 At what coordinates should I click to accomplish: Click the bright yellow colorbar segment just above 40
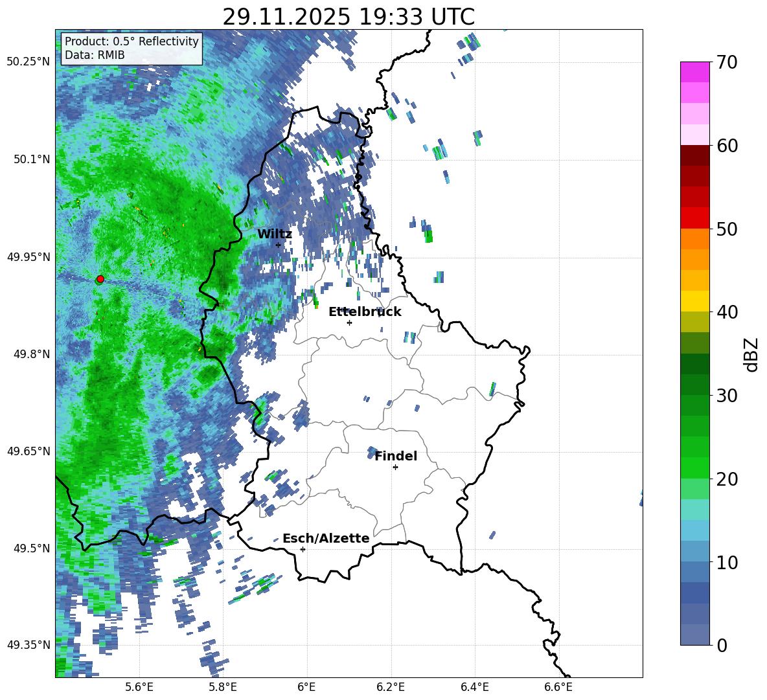coord(694,301)
